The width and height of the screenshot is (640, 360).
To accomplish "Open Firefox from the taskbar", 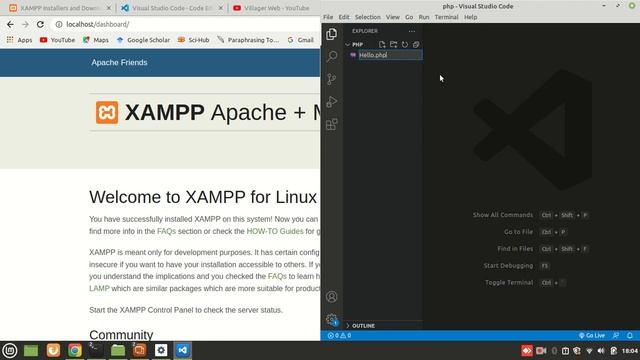I will [53, 350].
